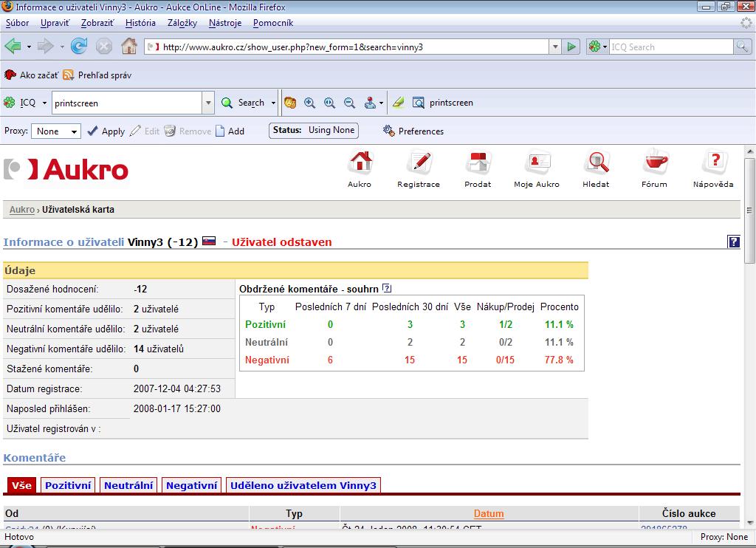The height and width of the screenshot is (548, 756).
Task: Add a new proxy
Action: [x=230, y=131]
